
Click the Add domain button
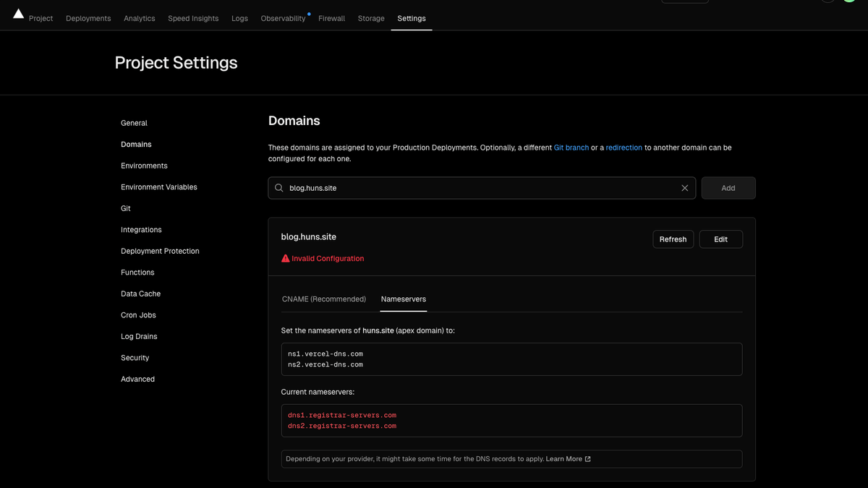coord(728,188)
